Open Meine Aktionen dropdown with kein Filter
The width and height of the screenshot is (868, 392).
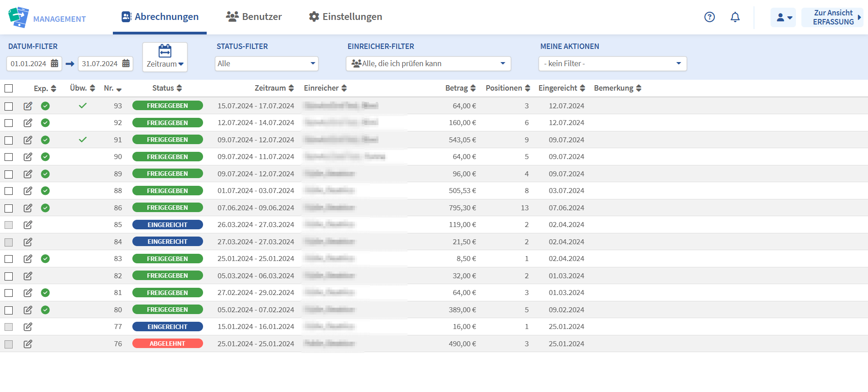click(x=612, y=63)
